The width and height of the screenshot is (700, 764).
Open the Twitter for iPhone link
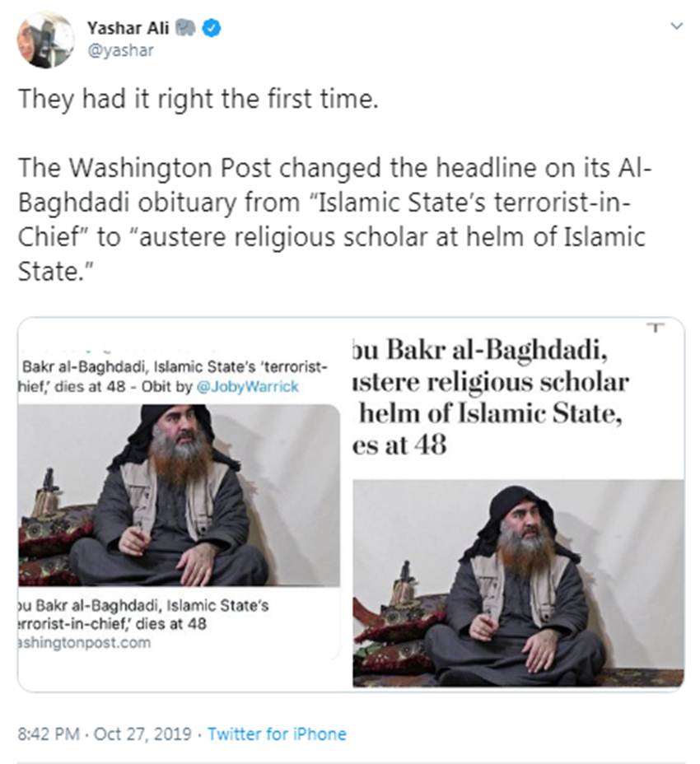point(277,734)
